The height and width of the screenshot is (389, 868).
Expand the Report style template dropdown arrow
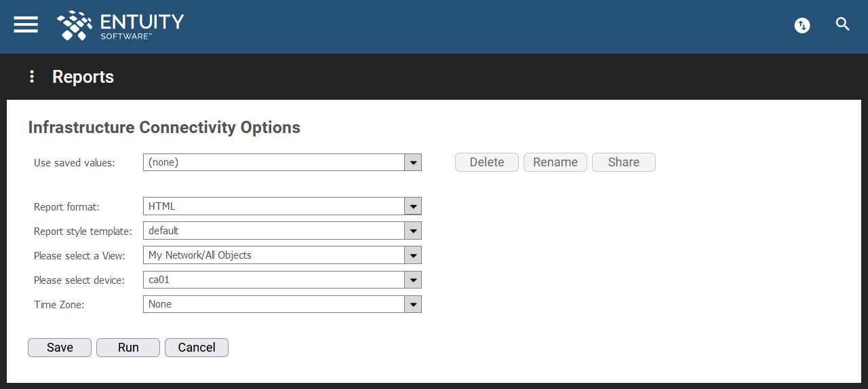[413, 231]
